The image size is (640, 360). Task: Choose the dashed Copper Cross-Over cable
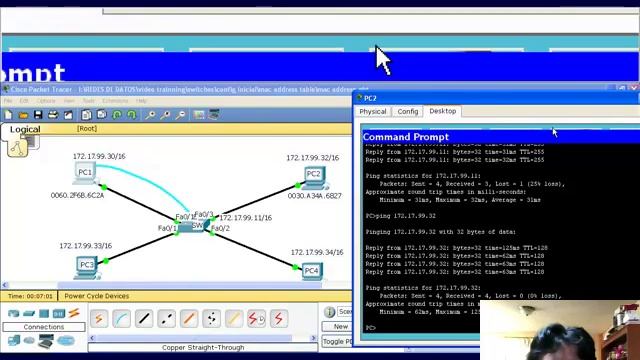(166, 319)
